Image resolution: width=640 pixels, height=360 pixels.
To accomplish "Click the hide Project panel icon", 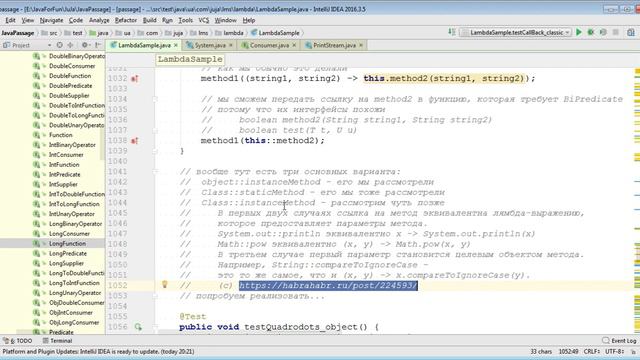I will (98, 45).
